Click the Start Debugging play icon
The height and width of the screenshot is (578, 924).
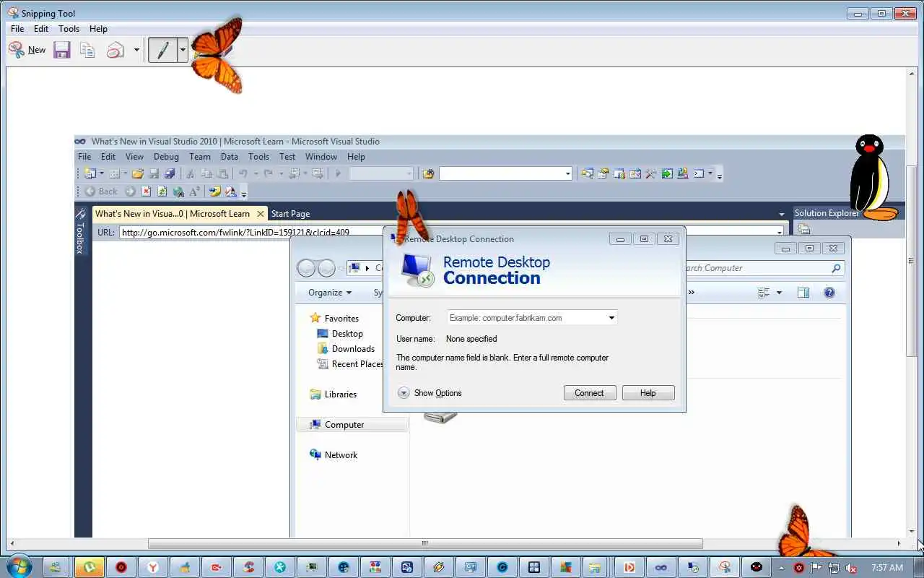(x=337, y=173)
